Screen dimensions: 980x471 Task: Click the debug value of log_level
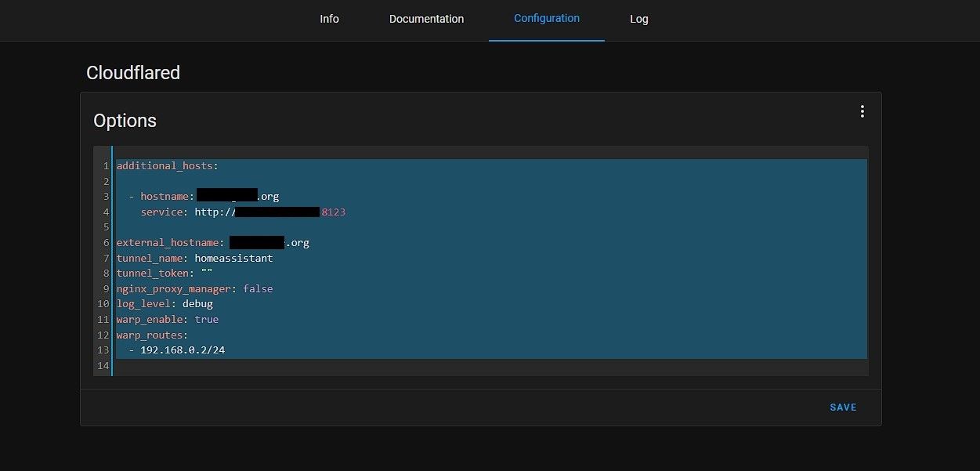coord(197,304)
